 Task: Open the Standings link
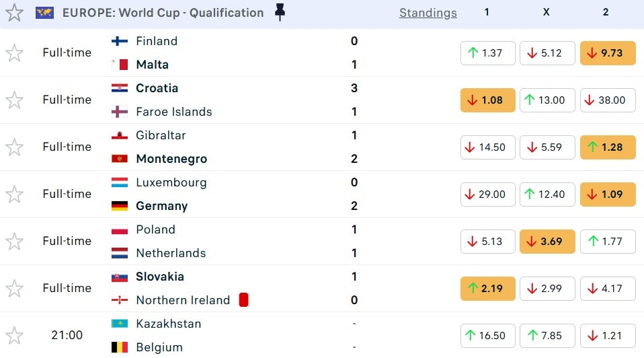pyautogui.click(x=428, y=13)
